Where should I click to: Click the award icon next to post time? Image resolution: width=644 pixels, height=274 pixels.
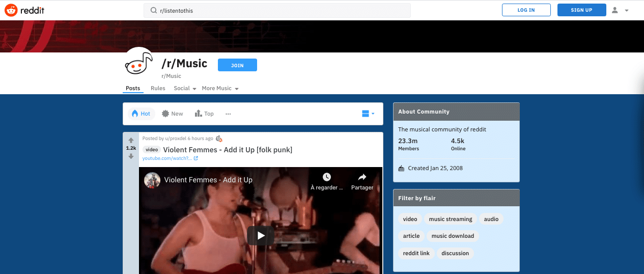click(x=219, y=139)
